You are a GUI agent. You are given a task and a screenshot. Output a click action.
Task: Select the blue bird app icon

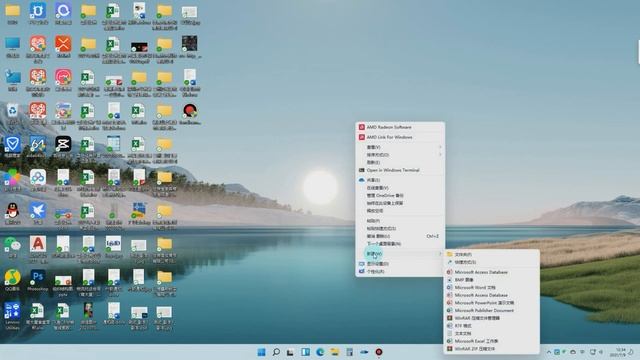pyautogui.click(x=38, y=213)
